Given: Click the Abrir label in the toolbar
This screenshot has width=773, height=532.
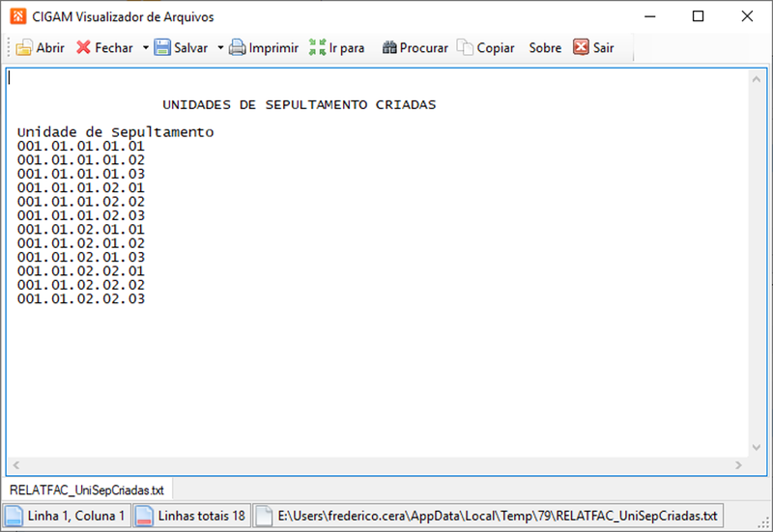Looking at the screenshot, I should [x=50, y=47].
